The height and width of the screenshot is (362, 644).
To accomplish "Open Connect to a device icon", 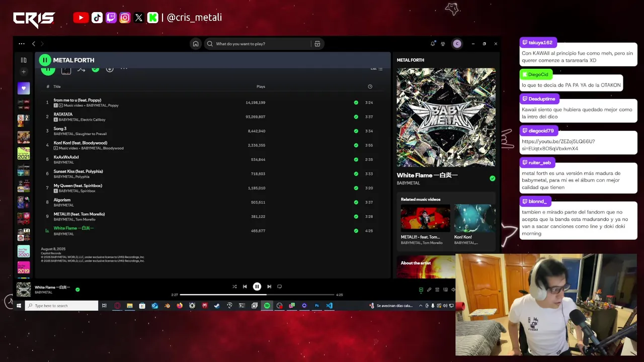I will click(445, 290).
